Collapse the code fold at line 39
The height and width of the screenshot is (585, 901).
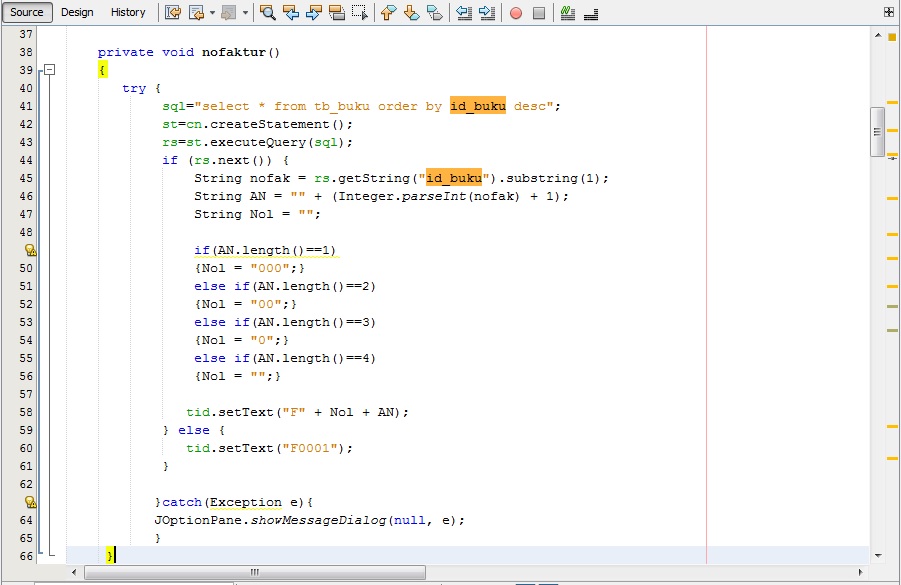(49, 70)
